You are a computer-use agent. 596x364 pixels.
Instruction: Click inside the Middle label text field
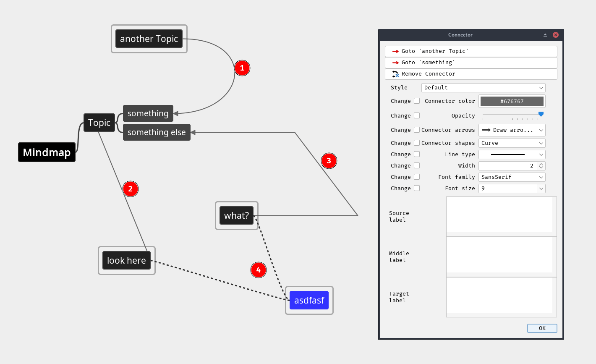499,255
